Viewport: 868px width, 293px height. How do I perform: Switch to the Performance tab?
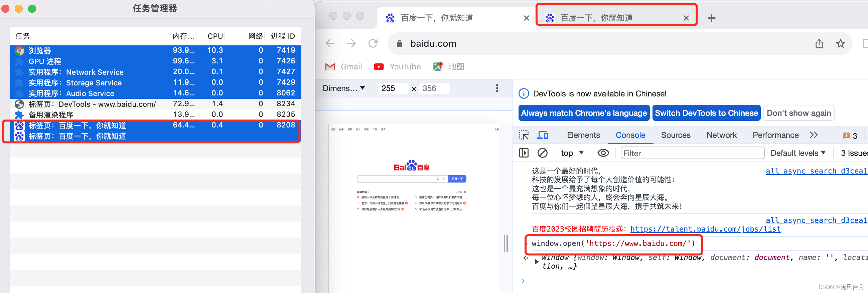pos(775,135)
